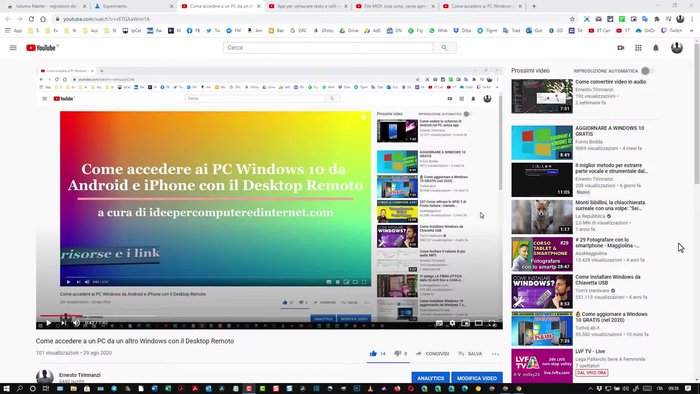Toggle subtitles in the video player

click(x=439, y=323)
